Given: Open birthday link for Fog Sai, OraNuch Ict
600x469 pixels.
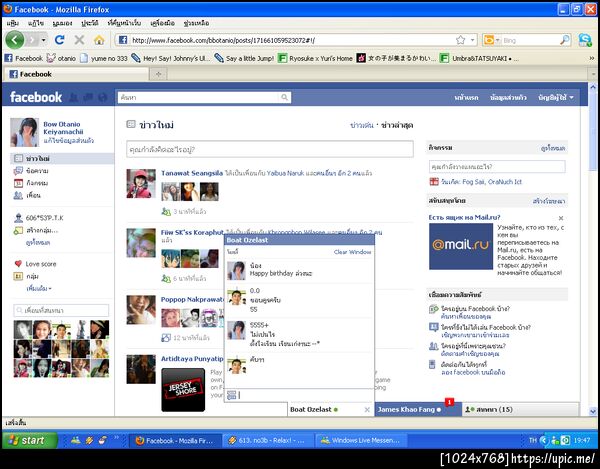Looking at the screenshot, I should (481, 182).
